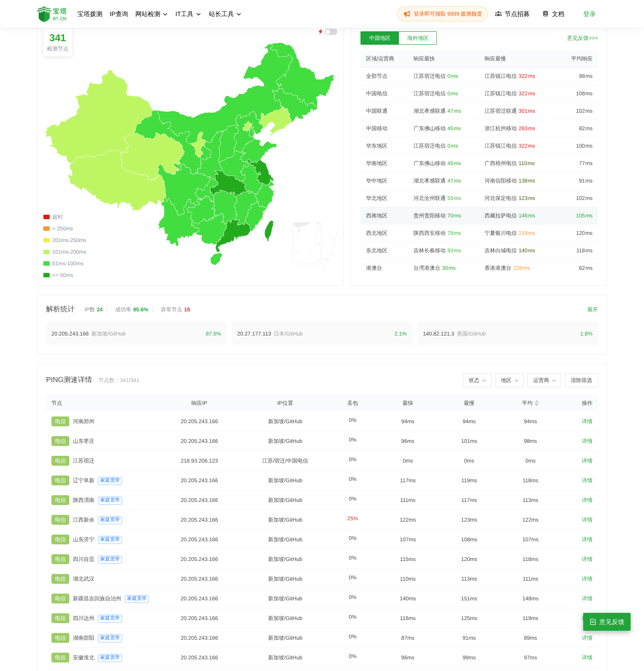The image size is (644, 671).
Task: Click the yellow 201ms-250ms legend swatch
Action: coord(47,240)
